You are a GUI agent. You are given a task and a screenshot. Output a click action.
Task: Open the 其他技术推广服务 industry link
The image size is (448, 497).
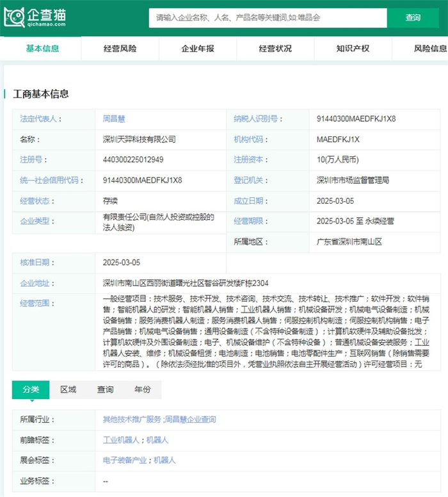coord(132,420)
